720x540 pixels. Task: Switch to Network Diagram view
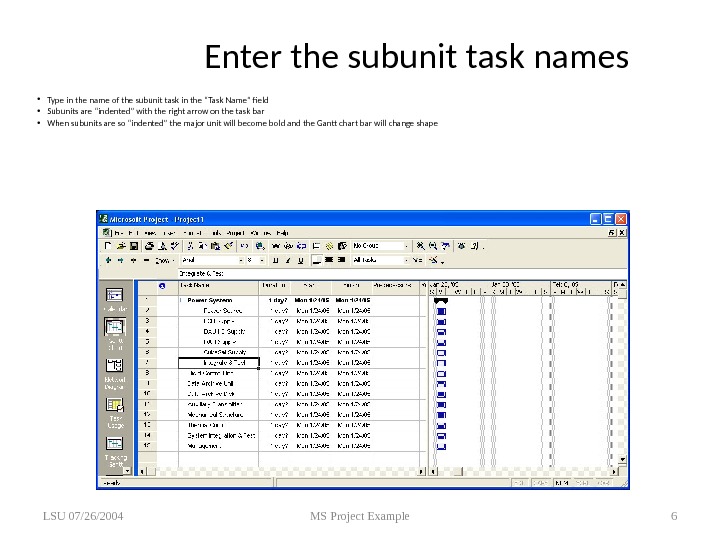click(x=115, y=373)
